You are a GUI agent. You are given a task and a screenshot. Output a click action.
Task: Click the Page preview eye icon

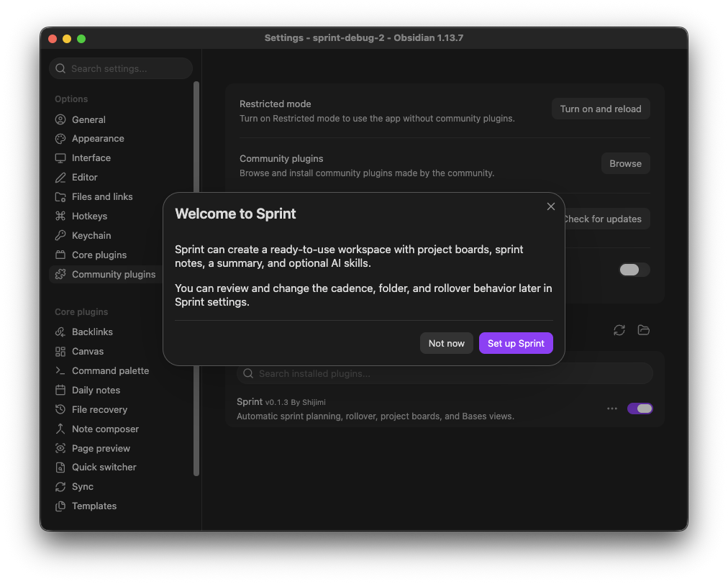pos(60,449)
